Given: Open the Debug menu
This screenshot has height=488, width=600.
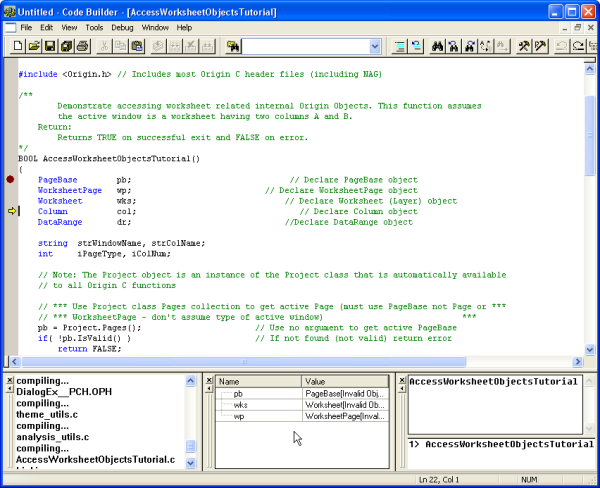Looking at the screenshot, I should [x=122, y=27].
